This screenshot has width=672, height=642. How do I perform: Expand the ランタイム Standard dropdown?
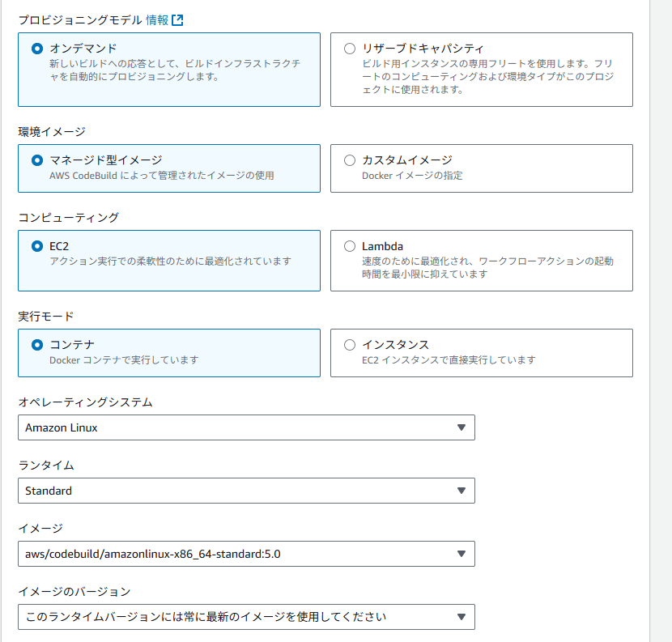[246, 491]
